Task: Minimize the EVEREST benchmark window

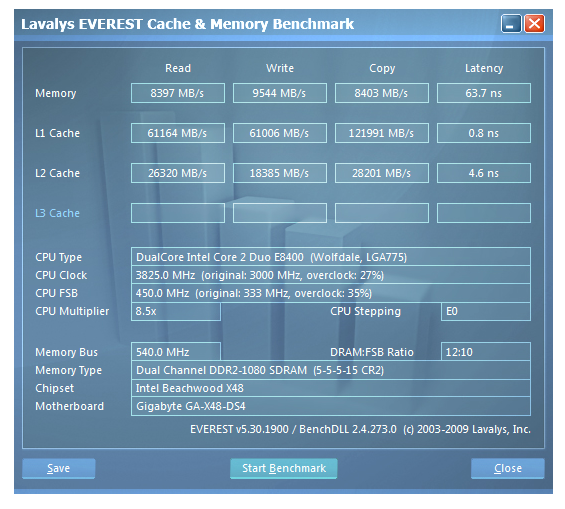Action: click(x=511, y=24)
